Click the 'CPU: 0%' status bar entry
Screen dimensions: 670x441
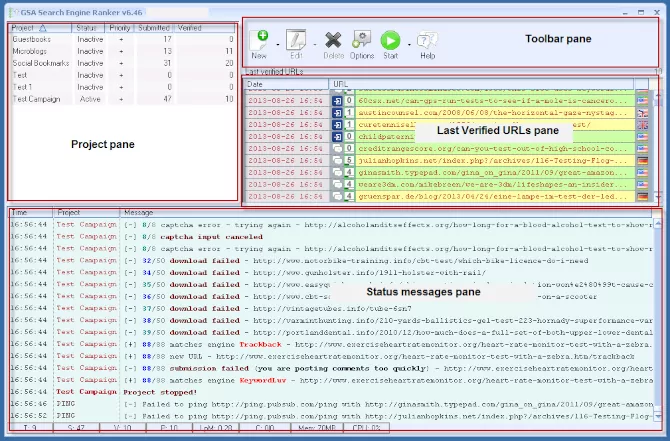[x=367, y=428]
